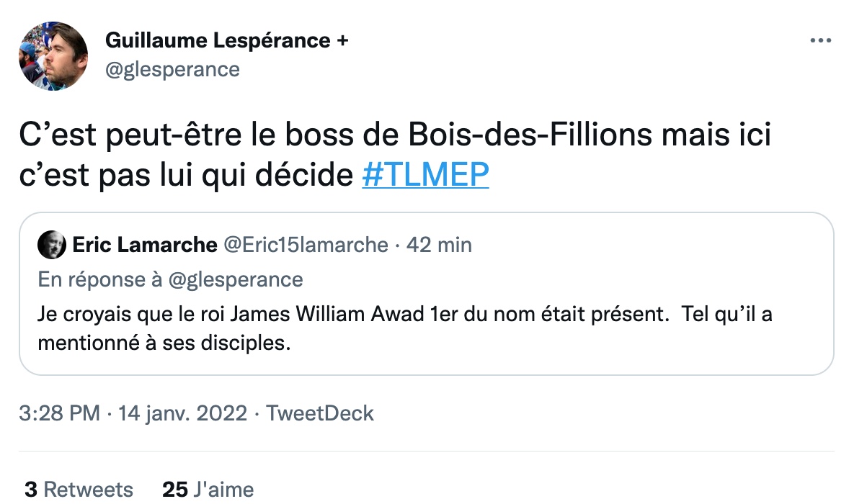This screenshot has height=504, width=849.
Task: Open the @glesperance handle below the author name
Action: click(x=172, y=69)
